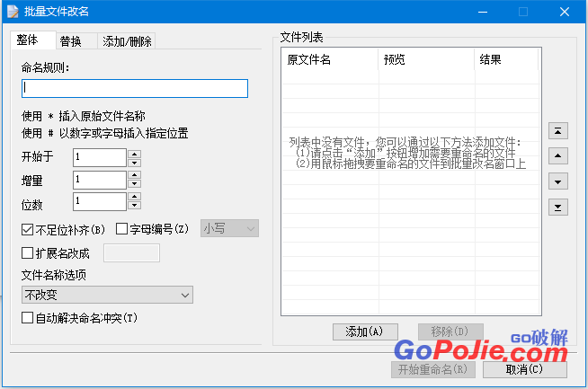Screen dimensions: 588x389
Task: Decrease the 增量 value with the down arrow
Action: [x=135, y=185]
